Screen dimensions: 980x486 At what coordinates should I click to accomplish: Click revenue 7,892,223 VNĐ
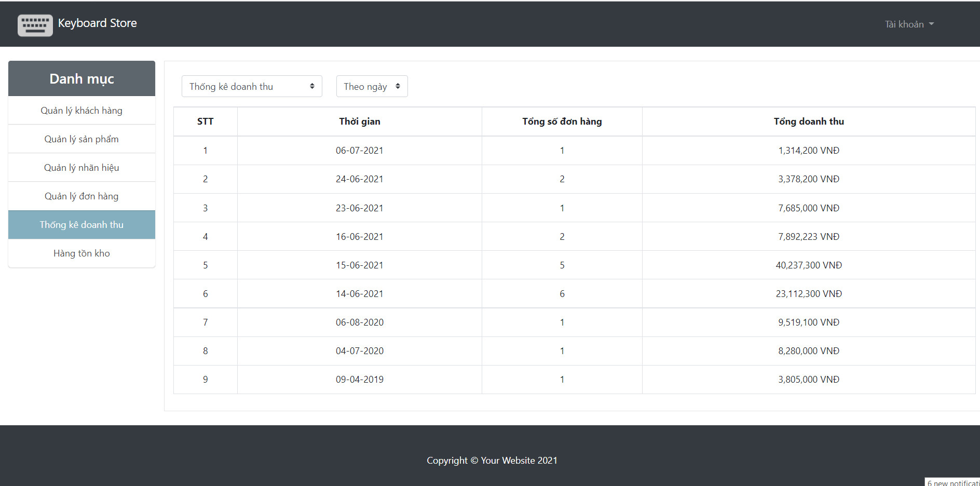(809, 237)
